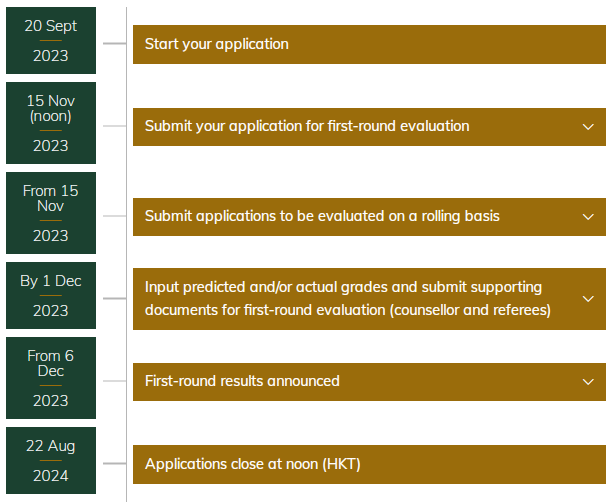Open 'Input predicted and/or actual grades' section
The height and width of the screenshot is (502, 614).
[x=369, y=299]
